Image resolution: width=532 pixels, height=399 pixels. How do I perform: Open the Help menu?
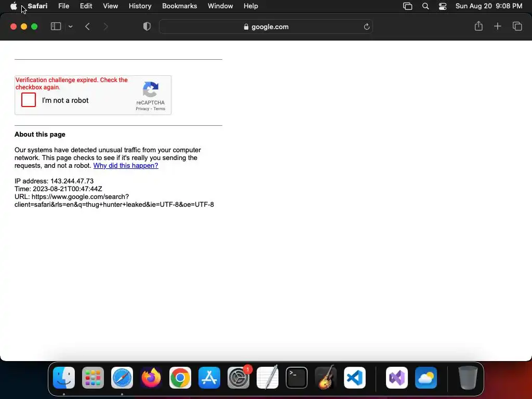[x=251, y=6]
